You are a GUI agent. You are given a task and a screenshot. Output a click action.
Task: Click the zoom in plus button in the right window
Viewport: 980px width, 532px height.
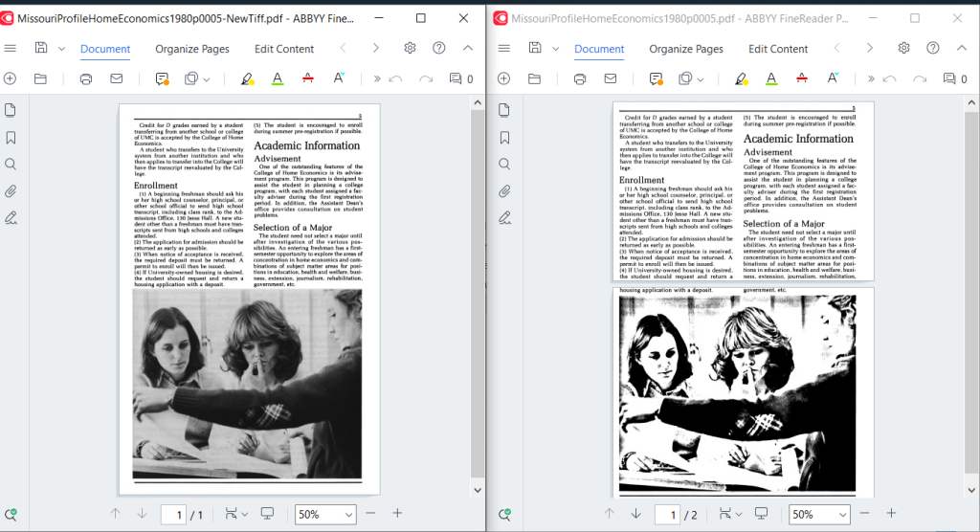click(x=891, y=514)
